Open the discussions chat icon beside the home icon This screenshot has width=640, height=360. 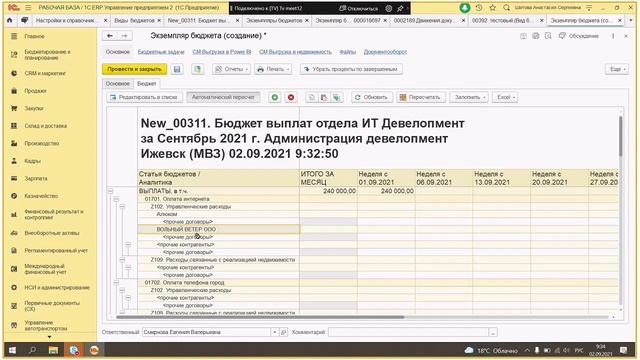(x=24, y=20)
